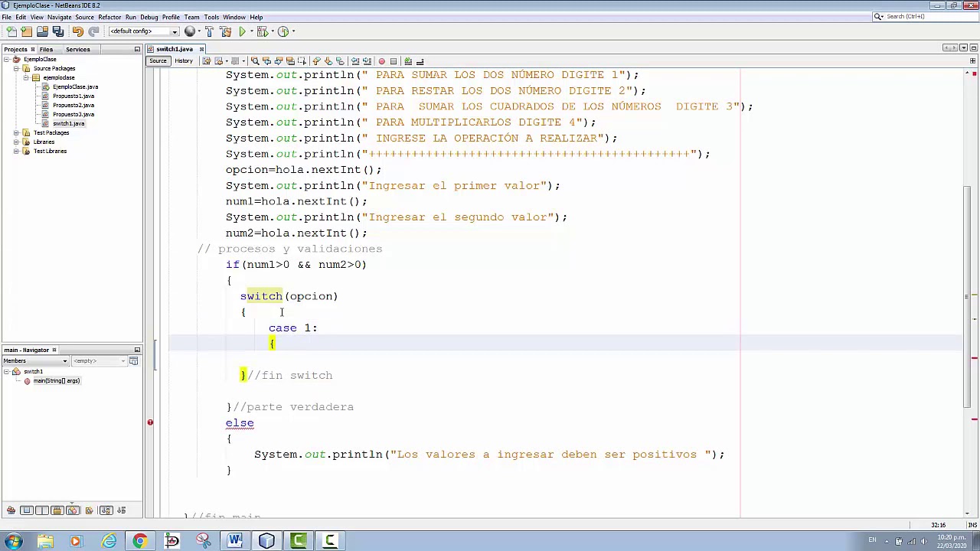Open the Navigate menu
The width and height of the screenshot is (980, 551).
tap(59, 17)
